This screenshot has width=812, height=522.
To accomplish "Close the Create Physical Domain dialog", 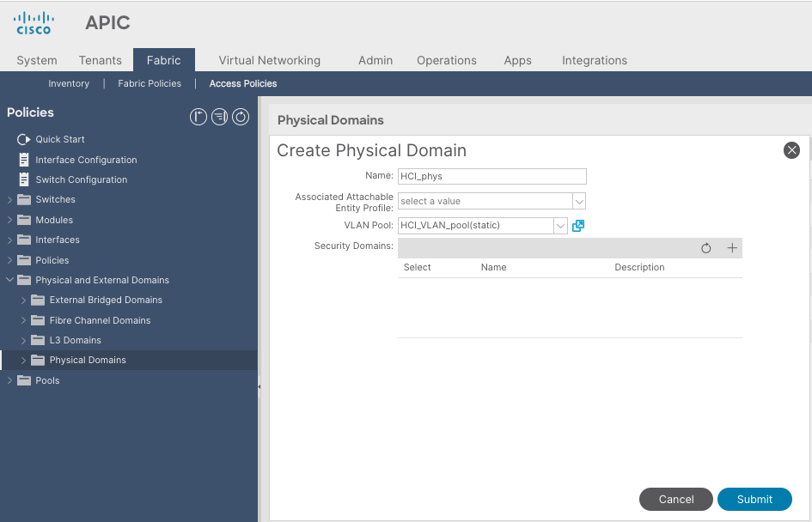I will [791, 150].
